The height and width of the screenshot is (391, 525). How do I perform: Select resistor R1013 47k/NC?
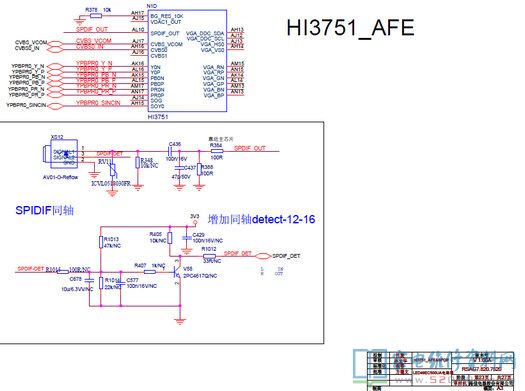[101, 242]
